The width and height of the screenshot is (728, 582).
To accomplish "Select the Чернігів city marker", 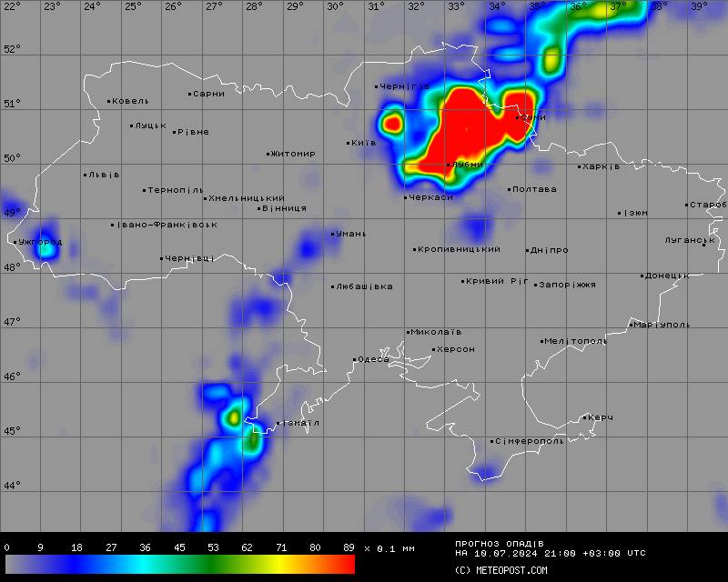I will click(x=377, y=87).
